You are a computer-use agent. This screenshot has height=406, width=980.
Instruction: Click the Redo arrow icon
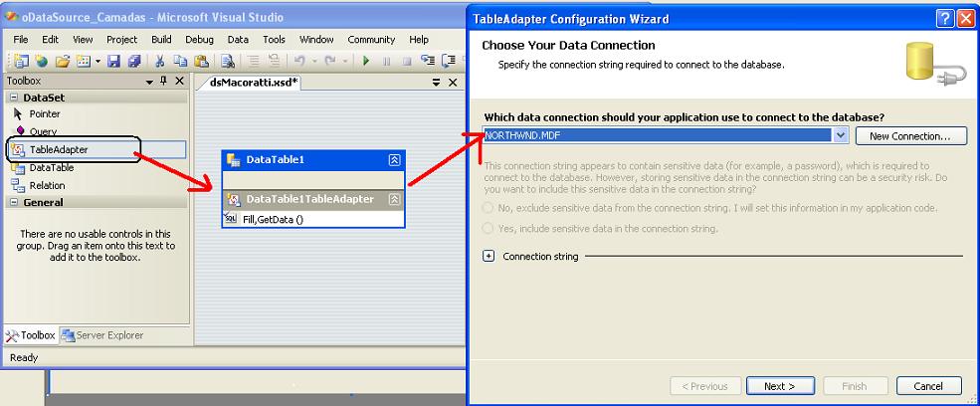330,61
